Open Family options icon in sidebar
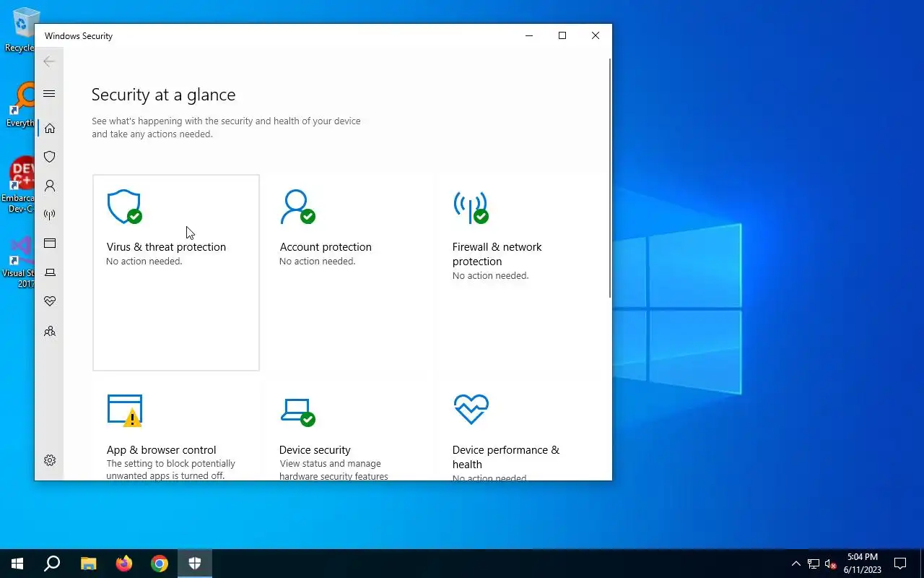 [49, 332]
